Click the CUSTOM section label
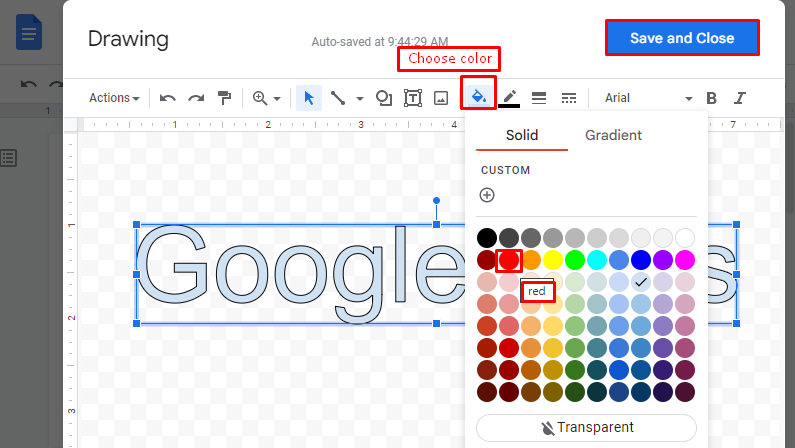 click(505, 170)
